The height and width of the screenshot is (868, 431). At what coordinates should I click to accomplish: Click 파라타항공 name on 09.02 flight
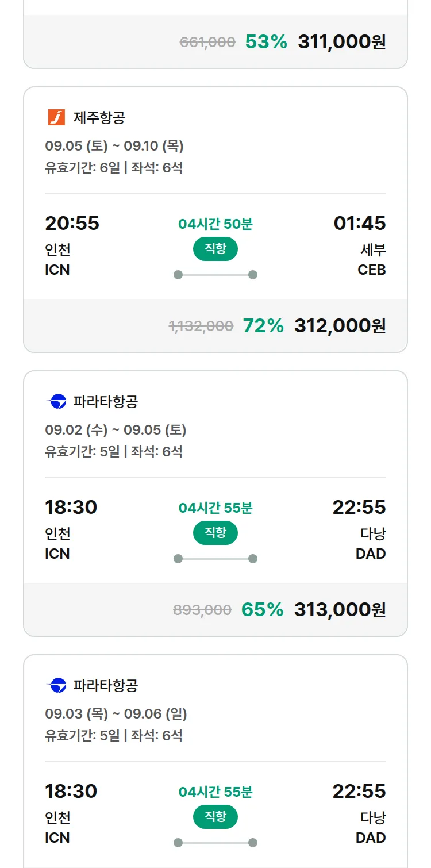tap(106, 401)
